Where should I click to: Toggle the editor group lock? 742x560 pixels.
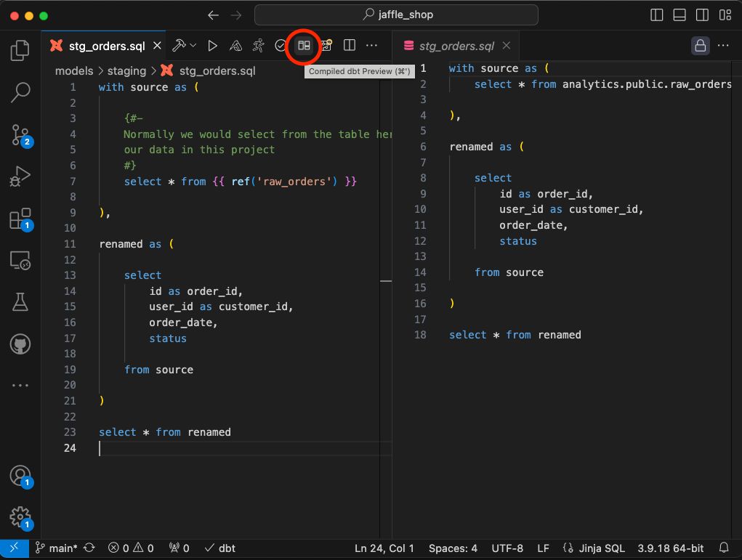coord(700,46)
